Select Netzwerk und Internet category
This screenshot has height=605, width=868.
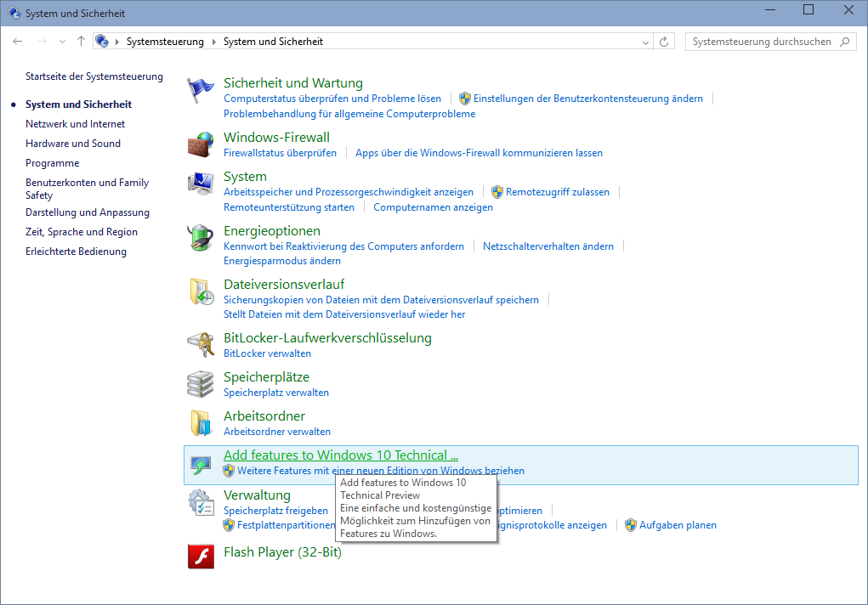click(x=76, y=124)
